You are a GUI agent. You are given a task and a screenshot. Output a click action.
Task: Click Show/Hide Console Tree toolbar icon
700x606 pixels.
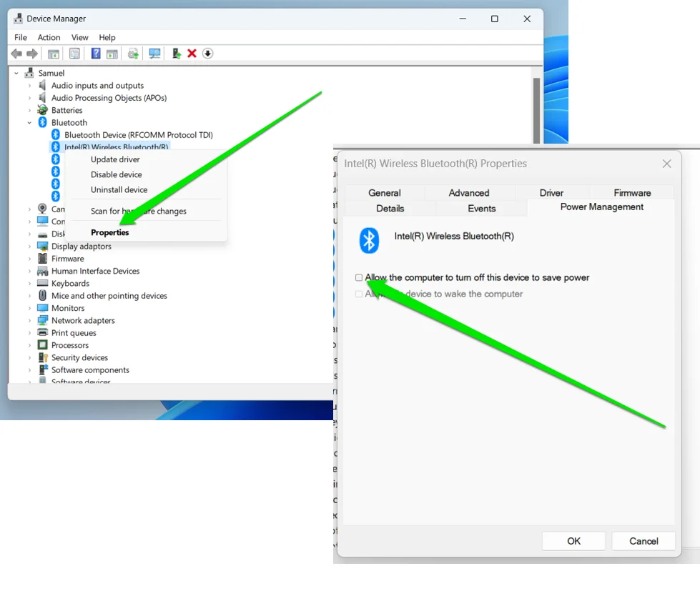tap(54, 54)
